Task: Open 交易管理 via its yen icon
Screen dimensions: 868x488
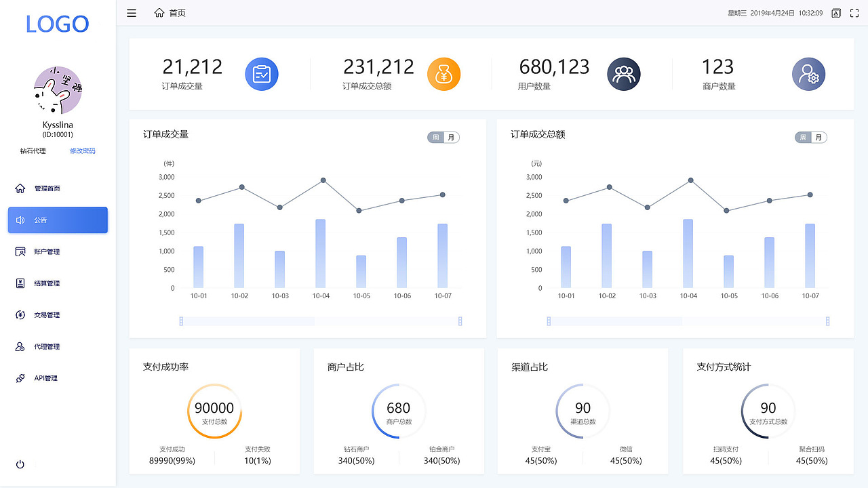Action: (x=20, y=314)
